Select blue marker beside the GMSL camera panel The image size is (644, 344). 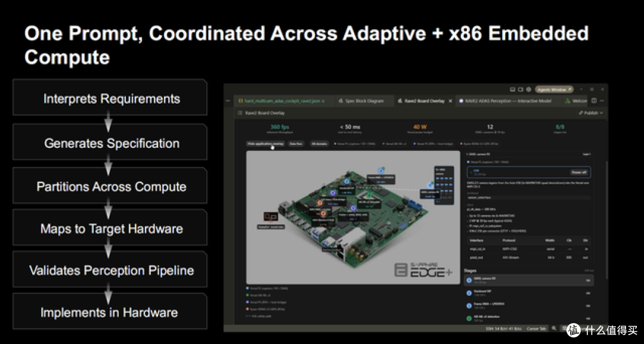pyautogui.click(x=431, y=185)
